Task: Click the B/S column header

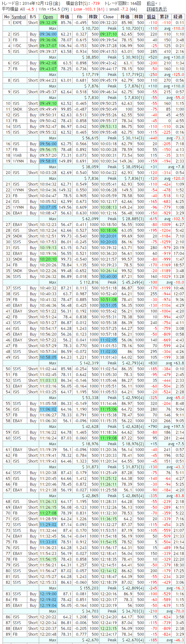Action: pos(33,17)
